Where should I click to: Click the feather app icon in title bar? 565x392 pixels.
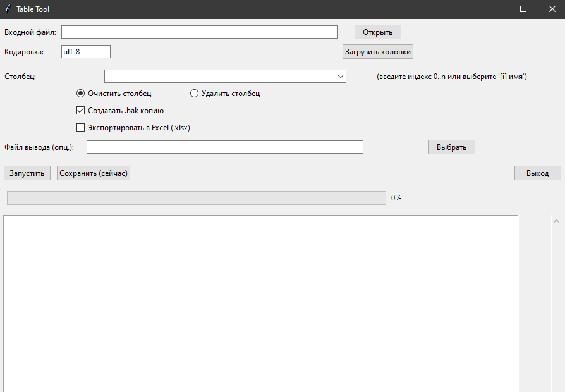8,9
